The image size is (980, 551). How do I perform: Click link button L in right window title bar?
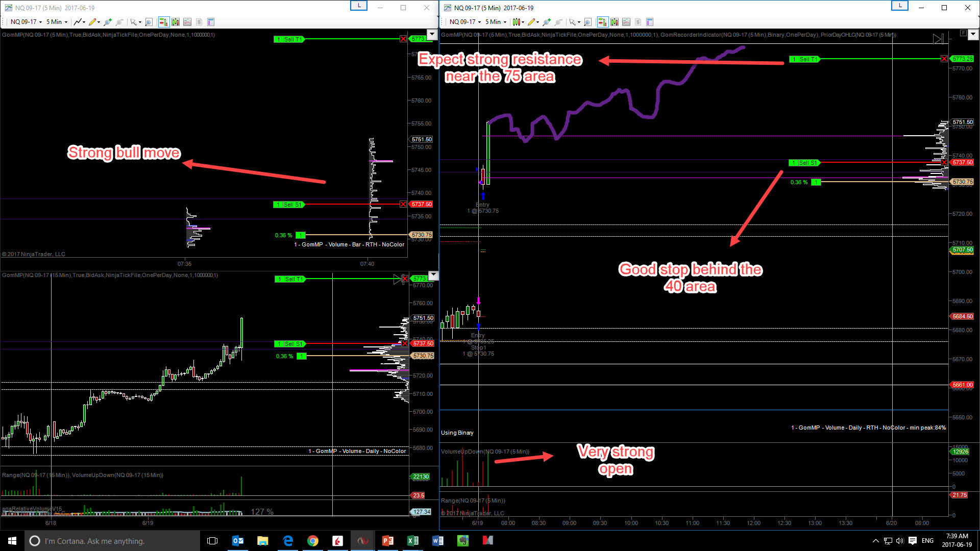point(900,6)
